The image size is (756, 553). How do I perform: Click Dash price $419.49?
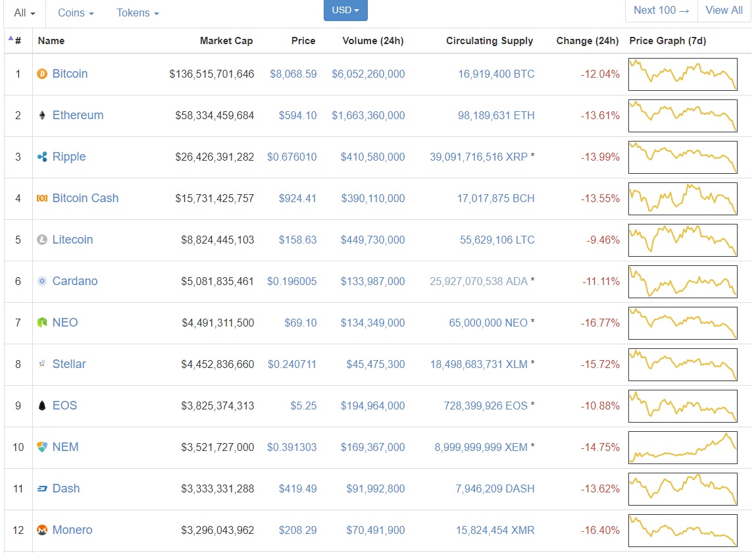297,489
